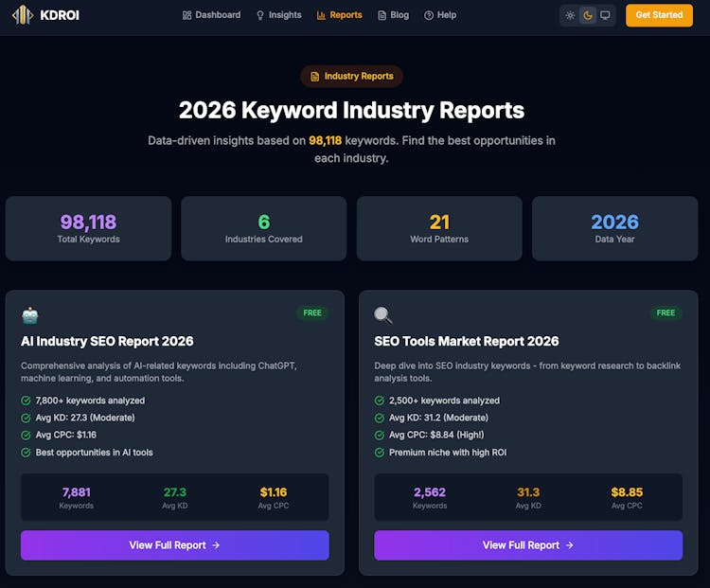Go to the Insights page
This screenshot has height=588, width=710.
278,15
